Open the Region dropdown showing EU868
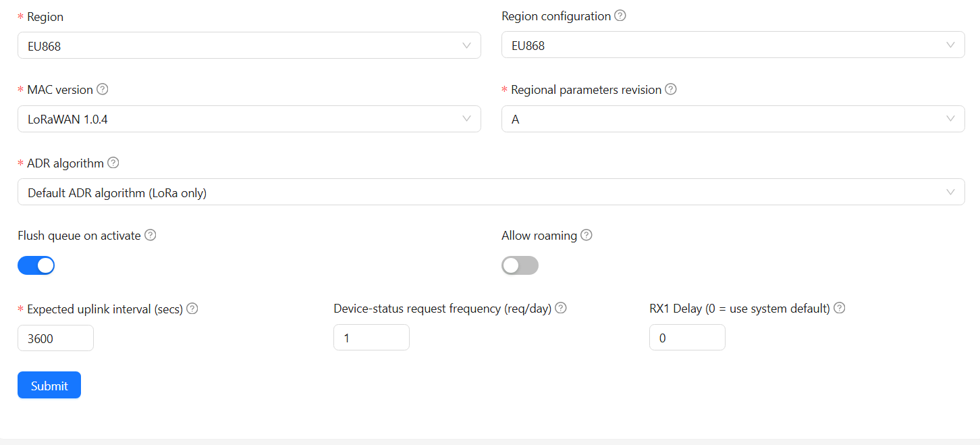 [x=249, y=45]
